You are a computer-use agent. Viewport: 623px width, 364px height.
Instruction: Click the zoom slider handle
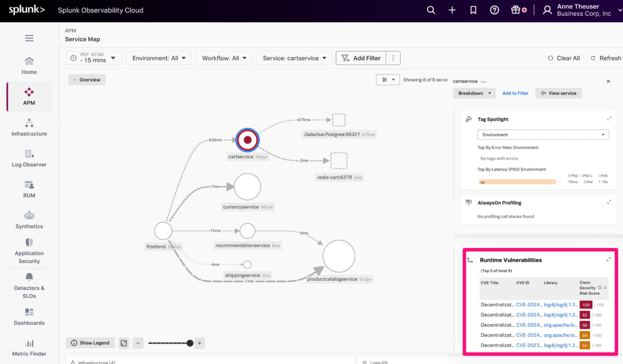click(190, 343)
